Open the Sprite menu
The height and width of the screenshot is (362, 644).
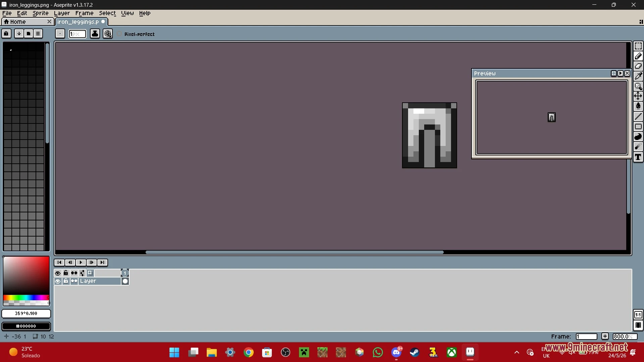pos(40,13)
